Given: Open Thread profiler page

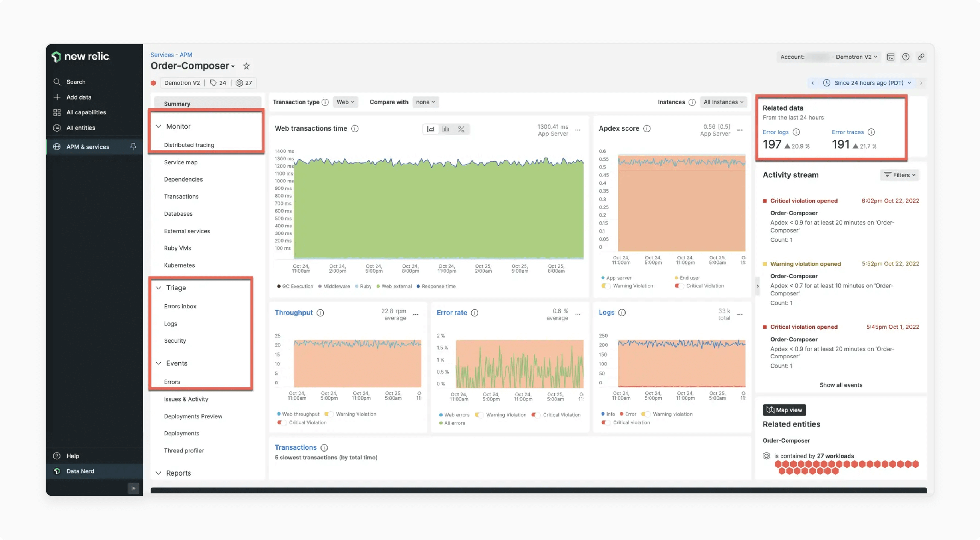Looking at the screenshot, I should pyautogui.click(x=184, y=451).
